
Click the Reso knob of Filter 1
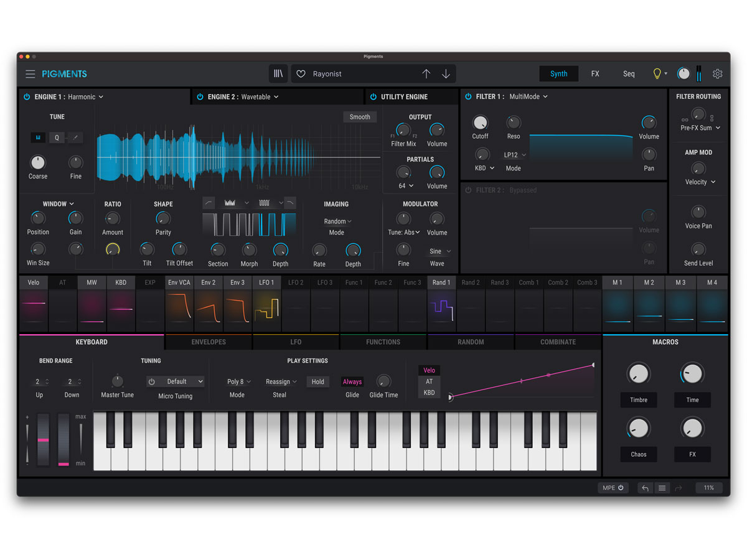(x=514, y=123)
